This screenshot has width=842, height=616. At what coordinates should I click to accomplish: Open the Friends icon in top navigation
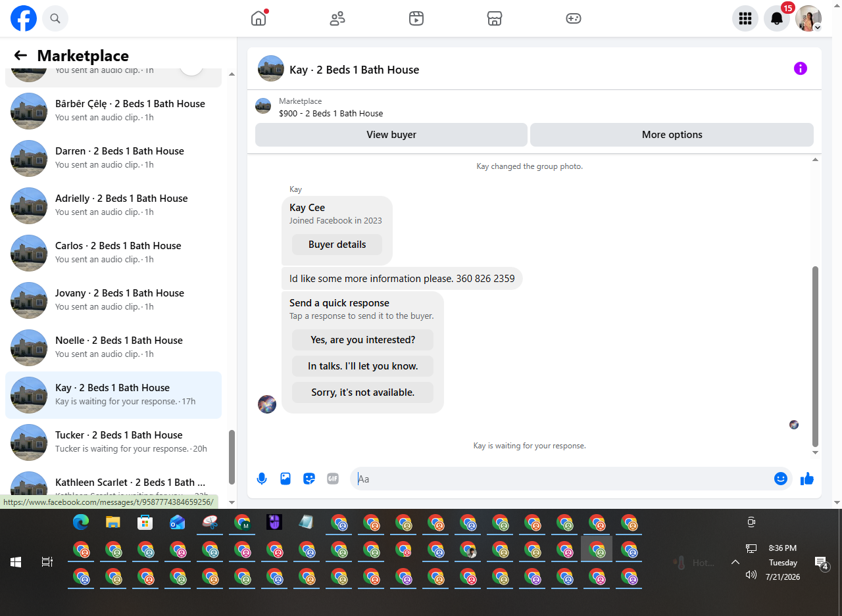[x=337, y=18]
